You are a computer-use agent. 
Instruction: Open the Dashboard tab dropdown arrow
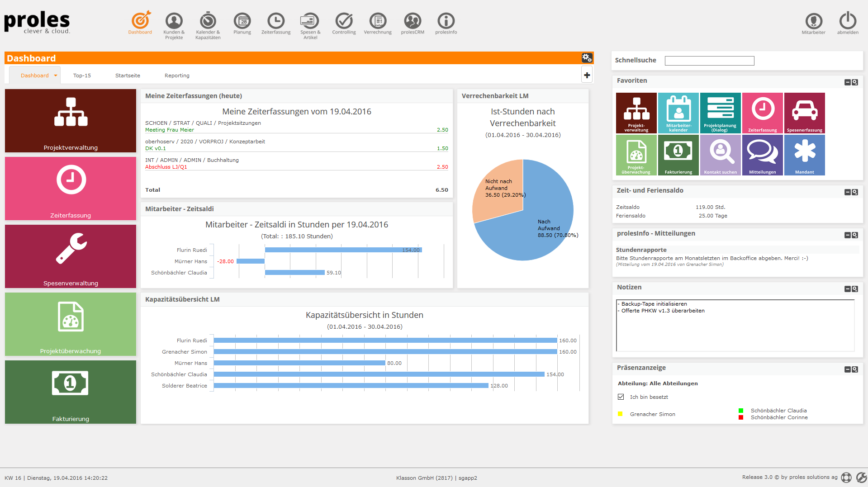pyautogui.click(x=56, y=75)
